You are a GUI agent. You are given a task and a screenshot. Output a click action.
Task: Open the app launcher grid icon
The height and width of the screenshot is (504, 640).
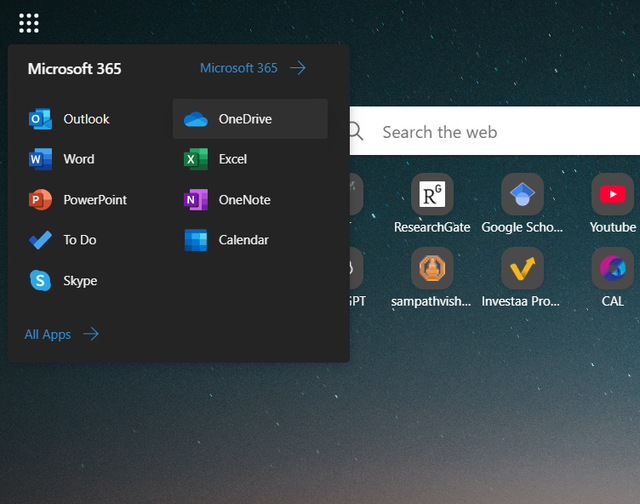pyautogui.click(x=29, y=23)
